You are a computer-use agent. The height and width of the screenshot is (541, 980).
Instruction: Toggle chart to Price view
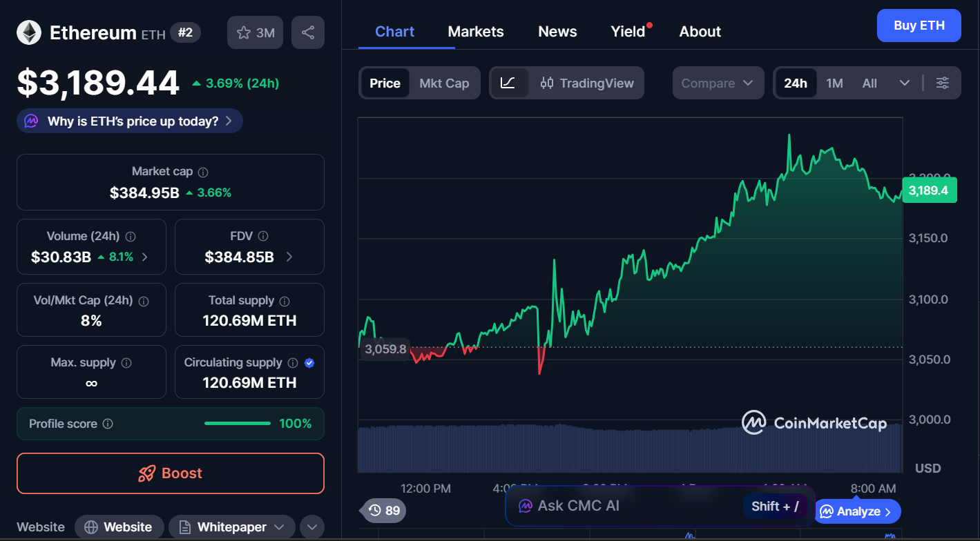point(385,83)
